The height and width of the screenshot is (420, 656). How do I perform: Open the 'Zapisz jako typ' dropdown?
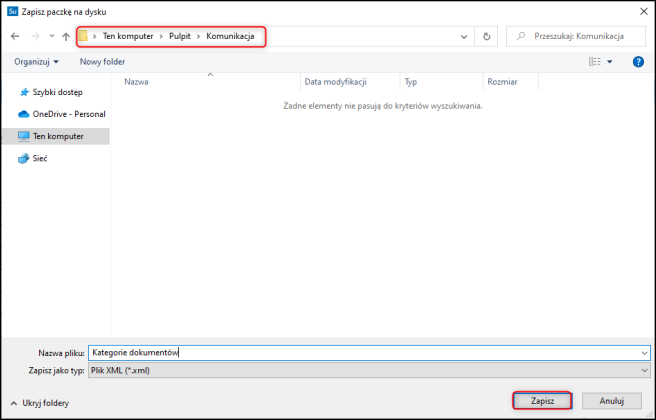click(369, 370)
